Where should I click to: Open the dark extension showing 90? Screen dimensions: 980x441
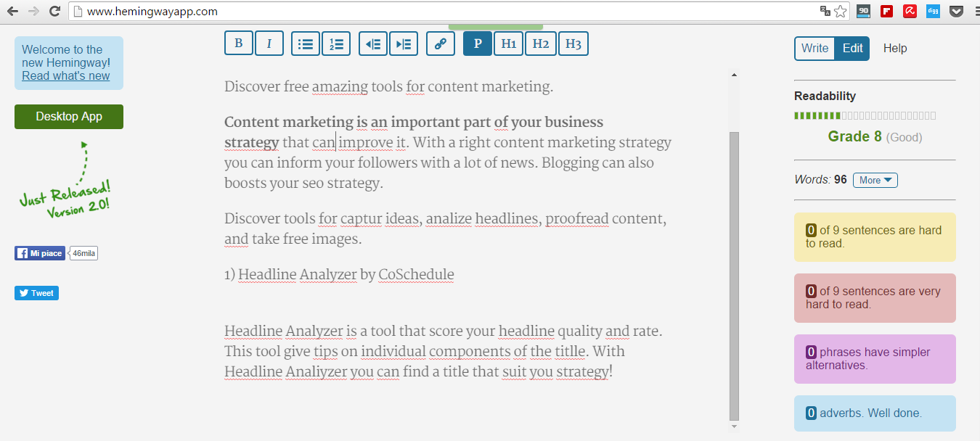863,11
